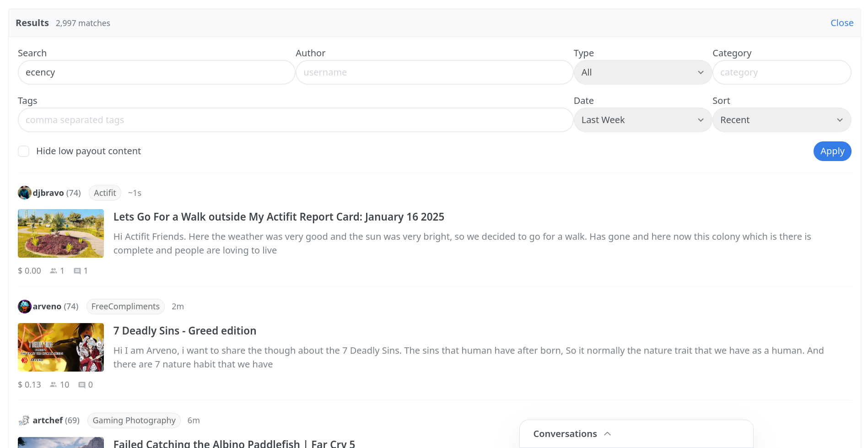Click the Hi Actifit Friends post excerpt
Image resolution: width=868 pixels, height=448 pixels.
[x=462, y=243]
